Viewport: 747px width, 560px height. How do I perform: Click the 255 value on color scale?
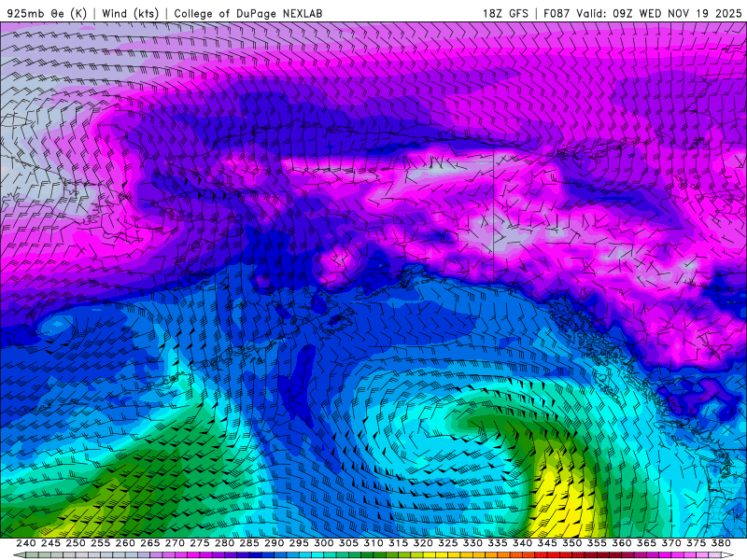pyautogui.click(x=100, y=543)
